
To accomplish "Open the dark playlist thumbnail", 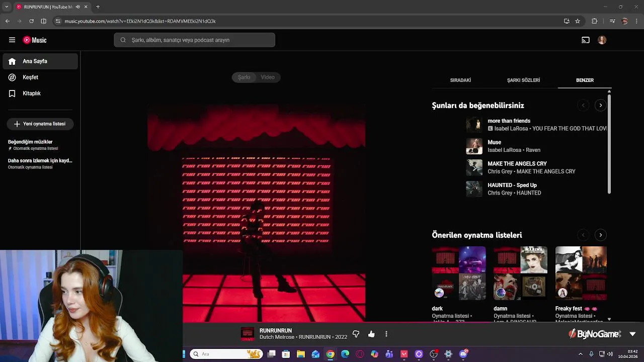I will [459, 273].
